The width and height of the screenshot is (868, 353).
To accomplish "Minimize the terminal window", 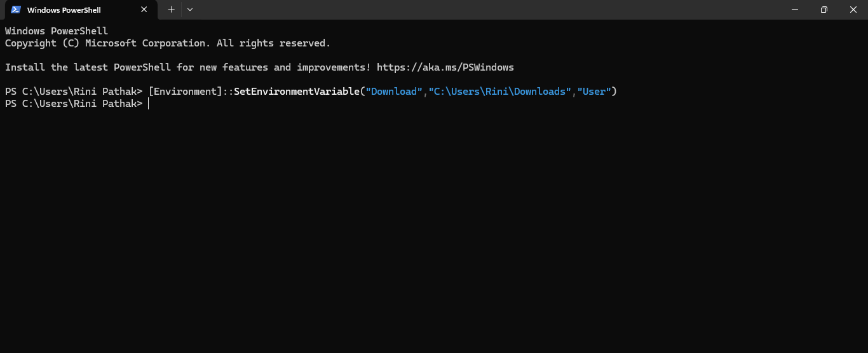I will (x=795, y=10).
